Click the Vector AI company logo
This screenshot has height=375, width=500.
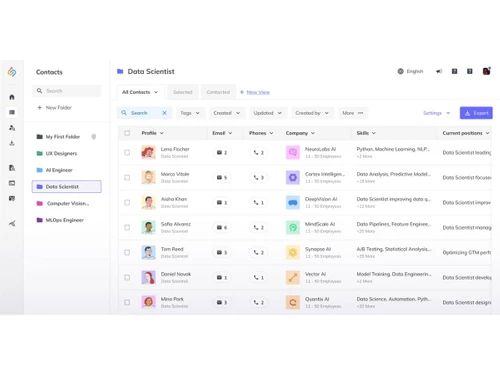(293, 278)
